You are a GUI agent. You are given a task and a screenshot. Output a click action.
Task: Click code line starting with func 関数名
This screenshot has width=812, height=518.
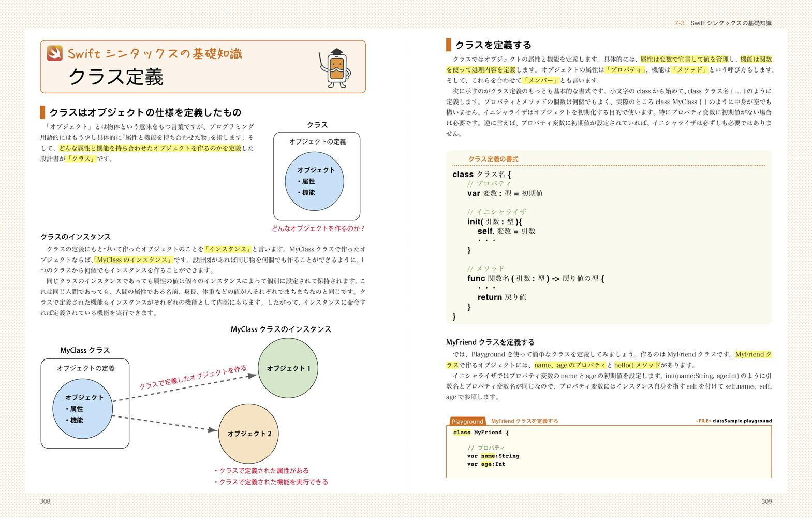(536, 278)
